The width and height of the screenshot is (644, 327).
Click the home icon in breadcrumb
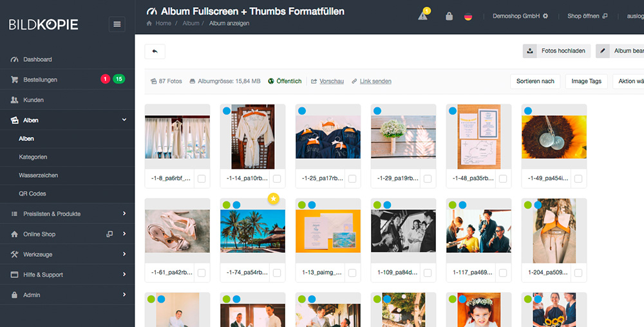click(x=149, y=23)
